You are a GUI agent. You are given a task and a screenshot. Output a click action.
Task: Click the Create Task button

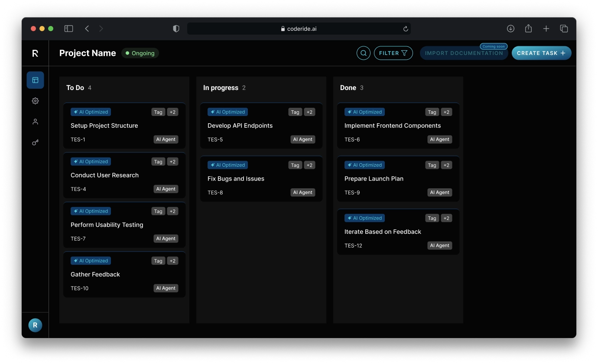[x=541, y=53]
